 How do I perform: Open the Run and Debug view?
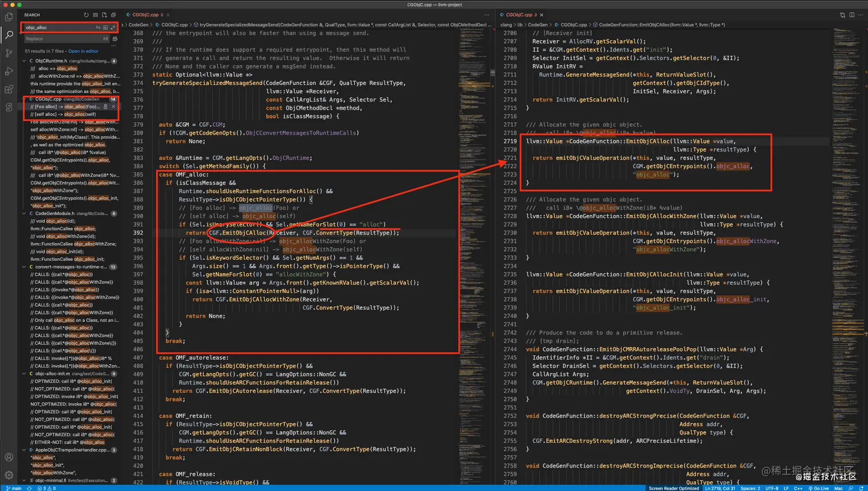[x=9, y=71]
